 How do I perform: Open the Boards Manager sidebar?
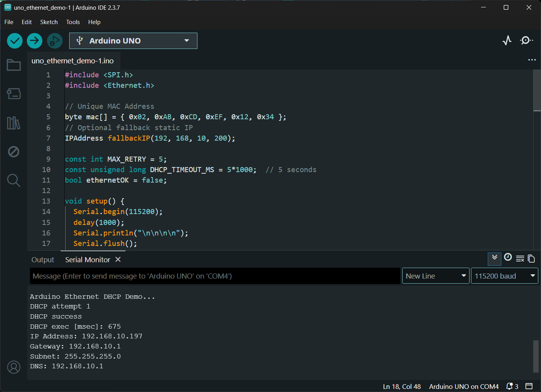[x=14, y=94]
